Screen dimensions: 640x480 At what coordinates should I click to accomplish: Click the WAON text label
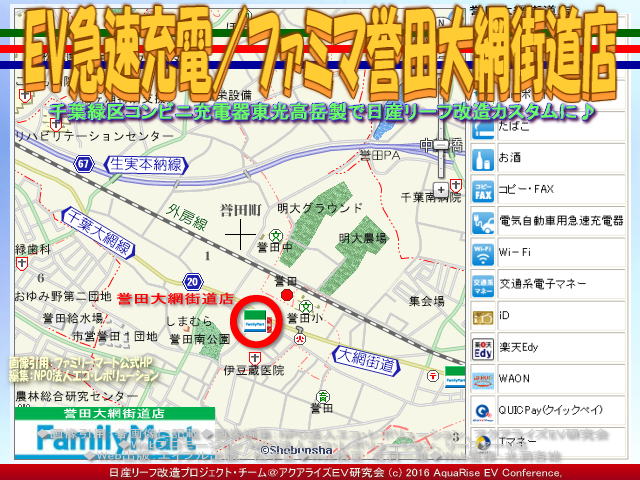click(x=514, y=378)
